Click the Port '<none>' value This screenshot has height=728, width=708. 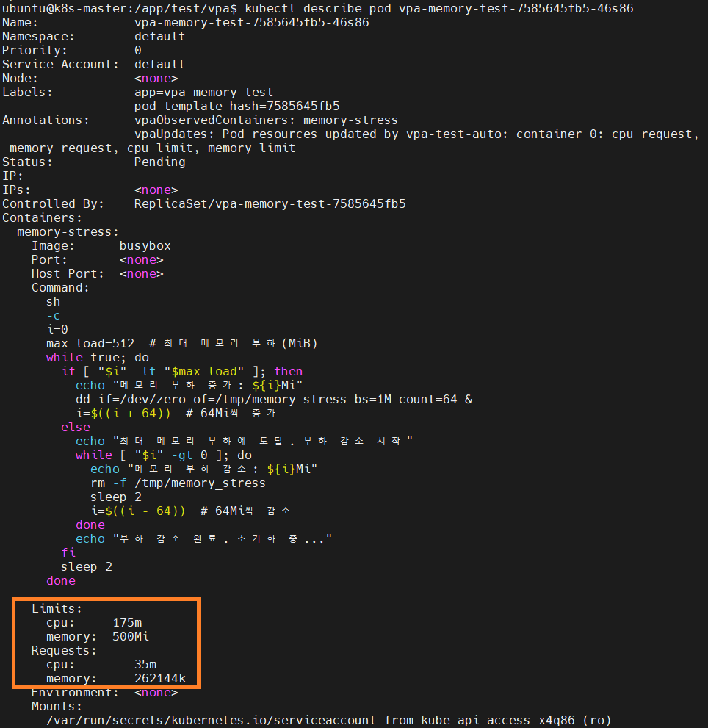point(142,259)
